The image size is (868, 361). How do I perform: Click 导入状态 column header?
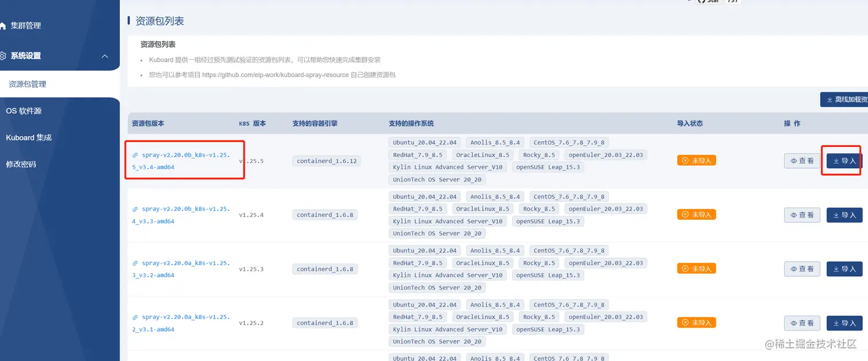690,123
